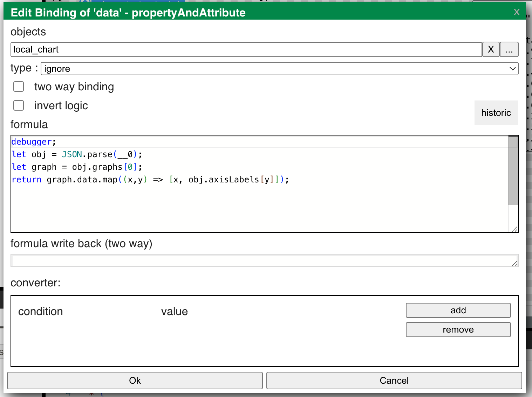The image size is (532, 397).
Task: Toggle the invert logic checkbox
Action: click(19, 105)
